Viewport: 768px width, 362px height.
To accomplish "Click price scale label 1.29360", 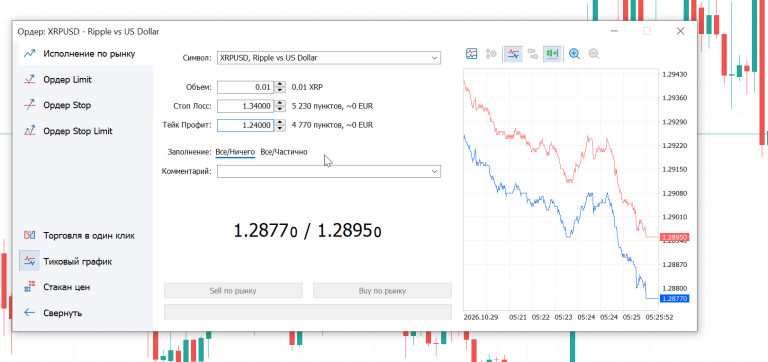I will (674, 98).
